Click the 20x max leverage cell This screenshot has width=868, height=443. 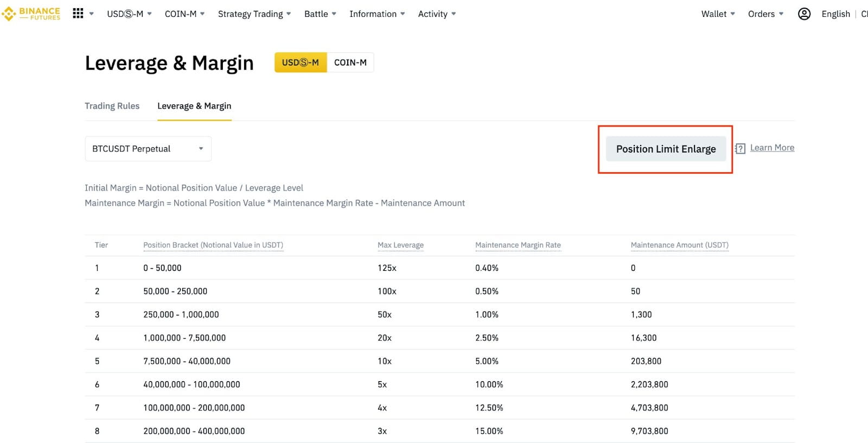pos(385,338)
